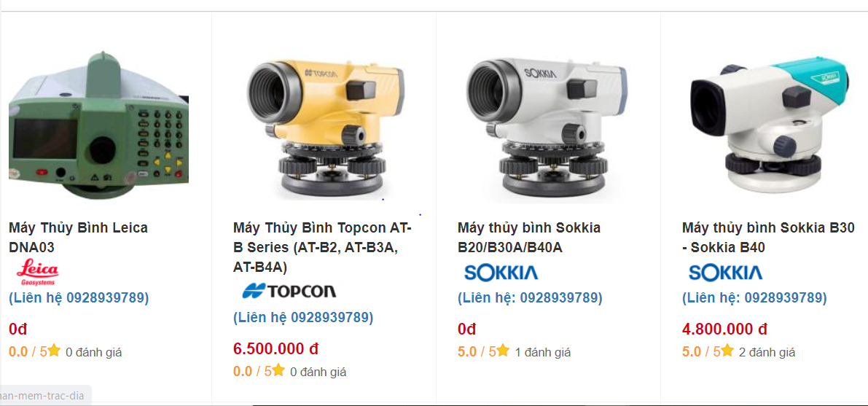Click the Sokkia logo under B30 - B40
868x406 pixels.
(725, 272)
